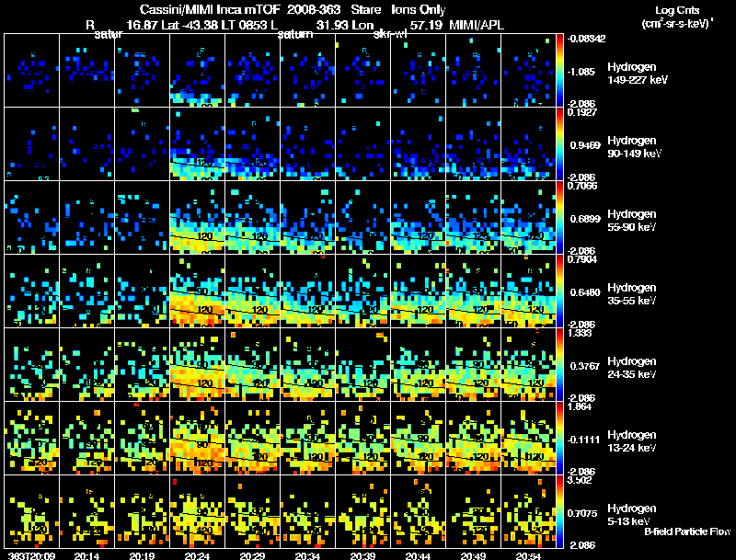The width and height of the screenshot is (736, 560).
Task: Open the 90-149 keV panel at 20:24
Action: click(197, 144)
